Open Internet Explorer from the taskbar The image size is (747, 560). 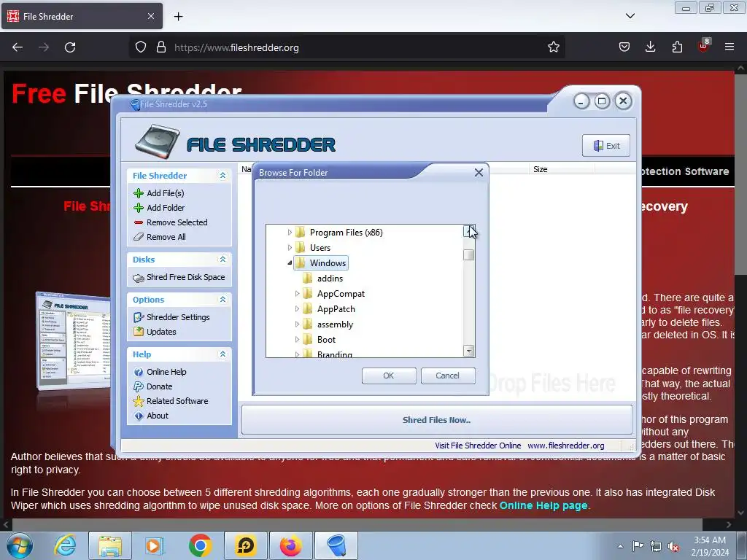tap(65, 545)
